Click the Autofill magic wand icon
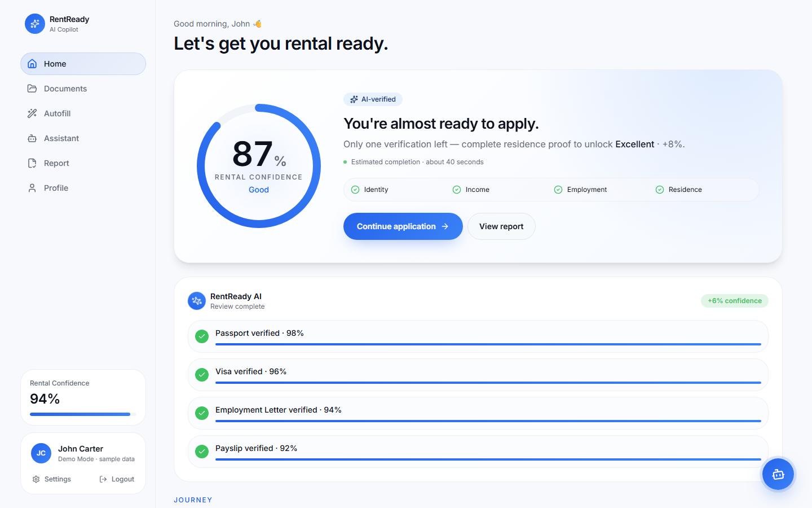Image resolution: width=812 pixels, height=508 pixels. point(32,113)
